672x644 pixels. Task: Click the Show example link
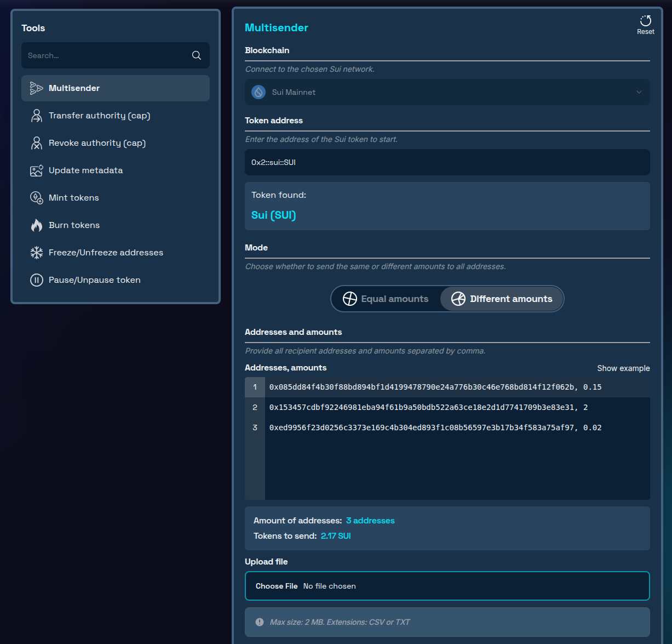pos(623,368)
